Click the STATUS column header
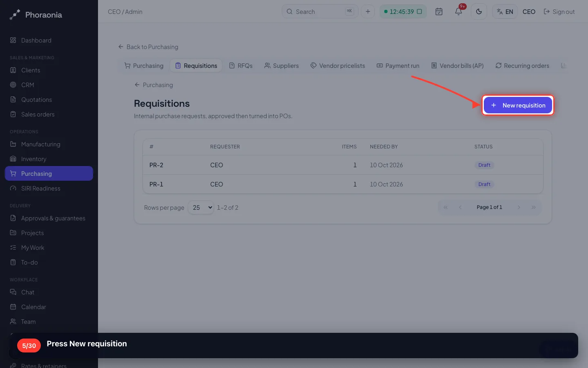 click(483, 147)
